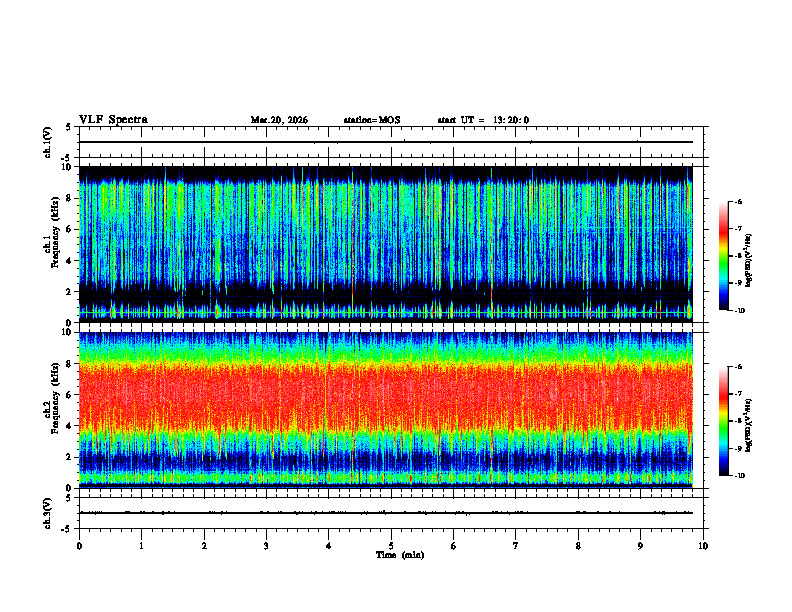Click the "8" kHz tick on ch.2 axis
Screen dimensions: 792x612
point(69,364)
